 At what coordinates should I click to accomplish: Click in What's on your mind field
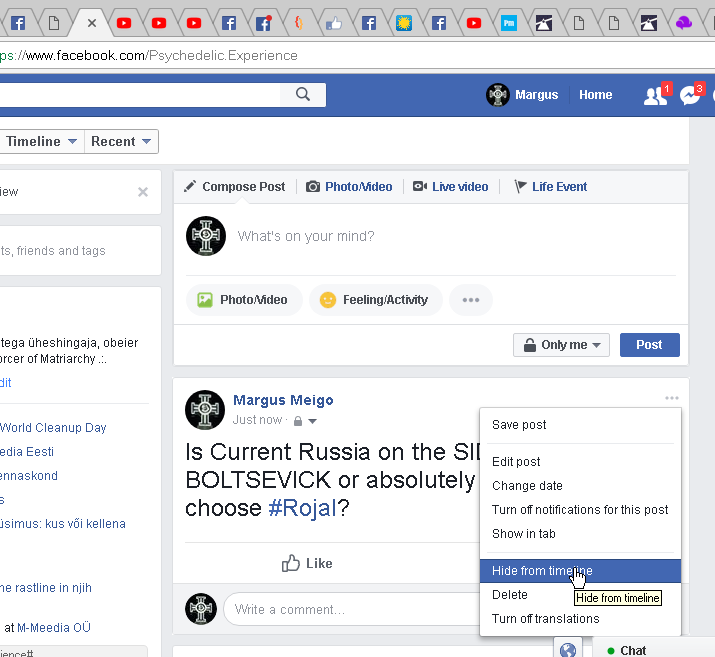pos(306,236)
